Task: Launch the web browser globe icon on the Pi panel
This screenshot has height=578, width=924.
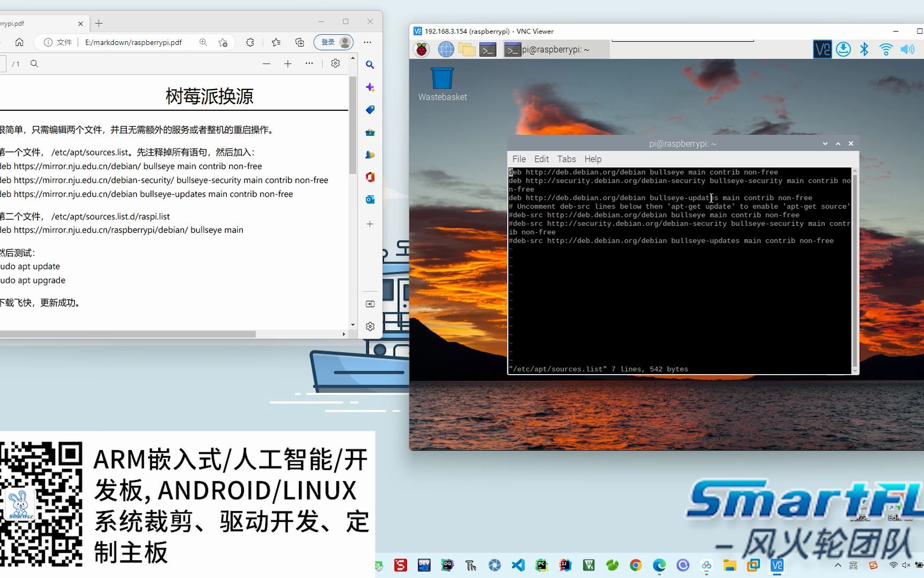Action: click(445, 50)
